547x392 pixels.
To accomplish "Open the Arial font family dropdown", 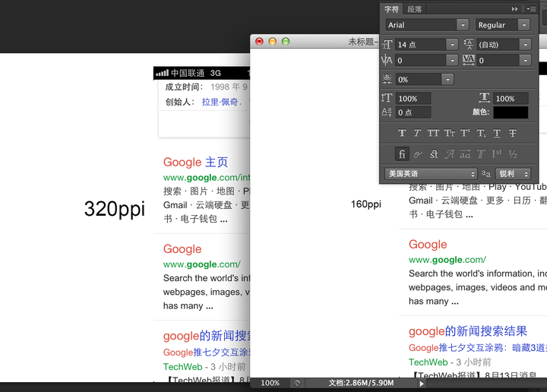I will click(463, 25).
